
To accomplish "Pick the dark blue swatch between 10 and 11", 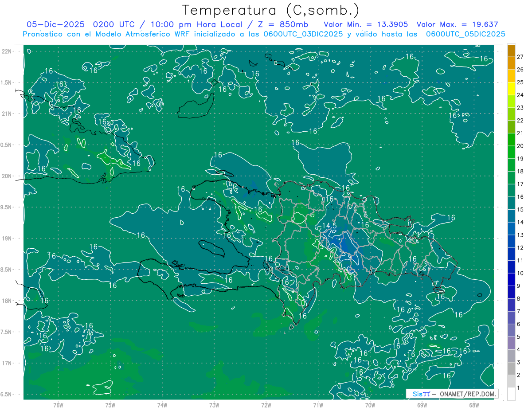I will point(511,267).
